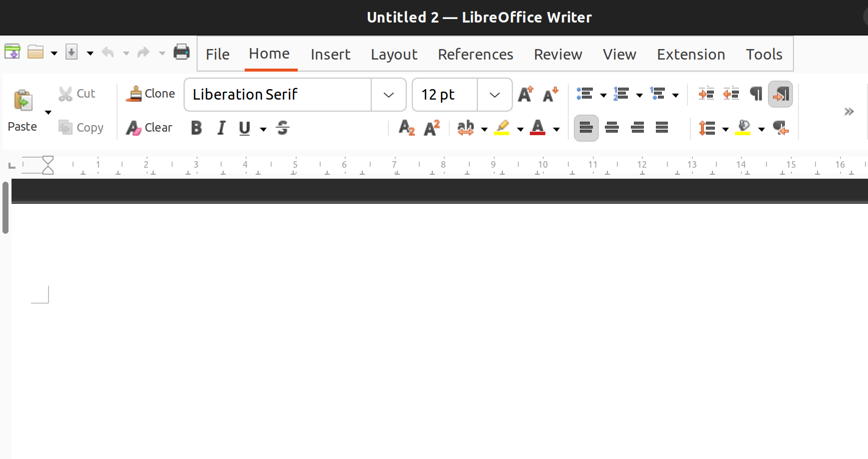Click the subscript icon
868x459 pixels.
[406, 128]
